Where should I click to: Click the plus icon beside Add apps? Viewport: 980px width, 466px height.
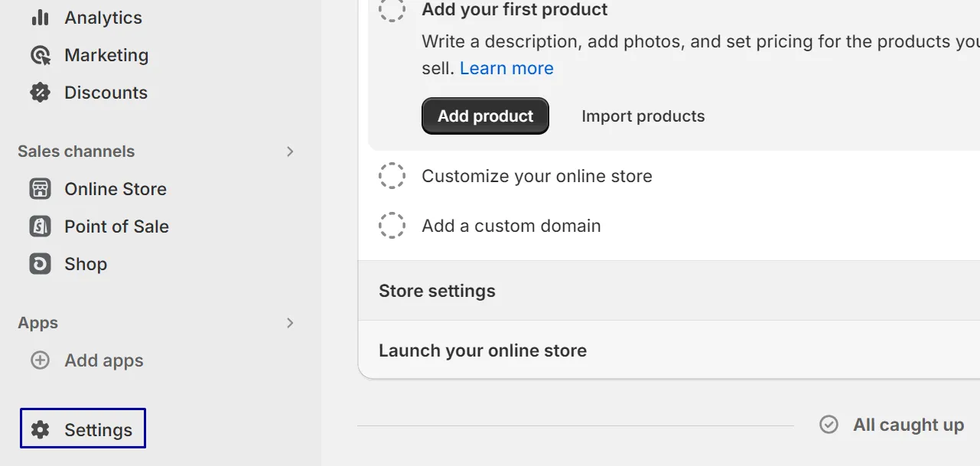(x=40, y=360)
